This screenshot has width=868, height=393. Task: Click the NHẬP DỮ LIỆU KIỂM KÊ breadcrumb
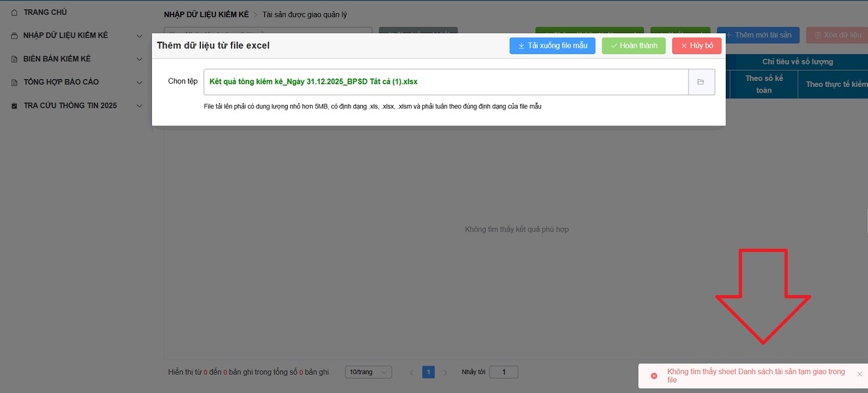[206, 14]
